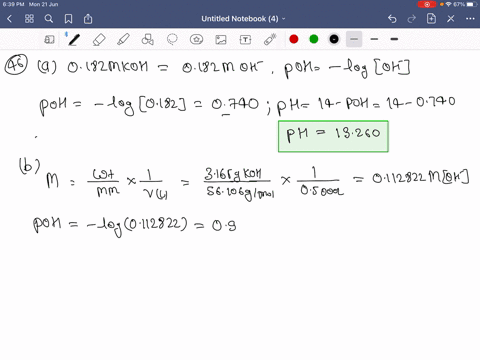
Task: Open the thumbnail grid view
Action: click(29, 19)
